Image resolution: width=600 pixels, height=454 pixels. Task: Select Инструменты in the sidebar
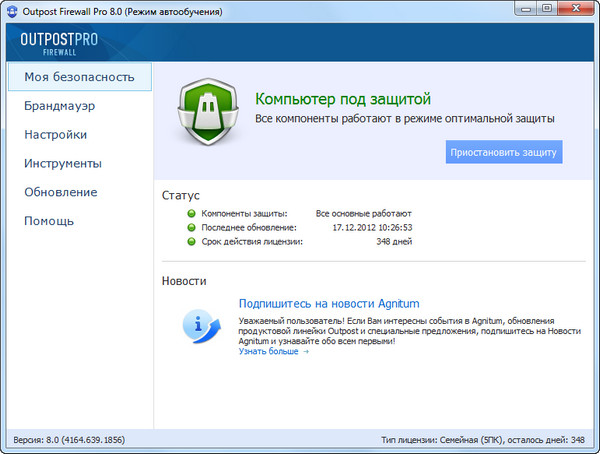(63, 163)
